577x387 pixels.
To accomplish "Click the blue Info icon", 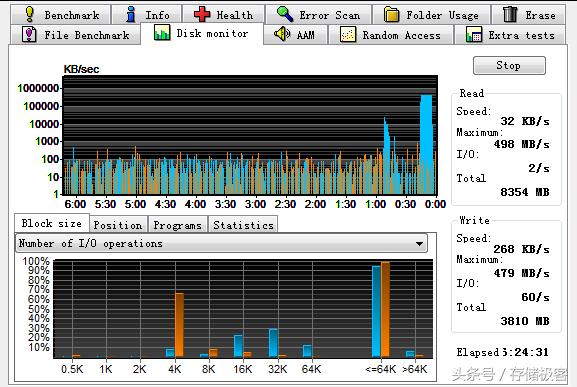I will 131,15.
